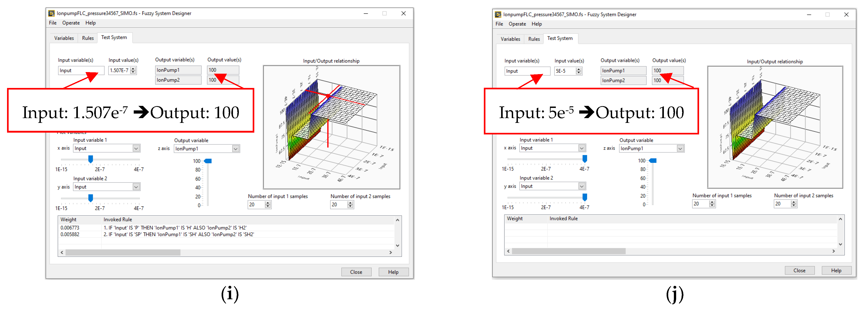Click the down arrow of the left window's rule list scrollbar
868x309 pixels.
click(398, 246)
